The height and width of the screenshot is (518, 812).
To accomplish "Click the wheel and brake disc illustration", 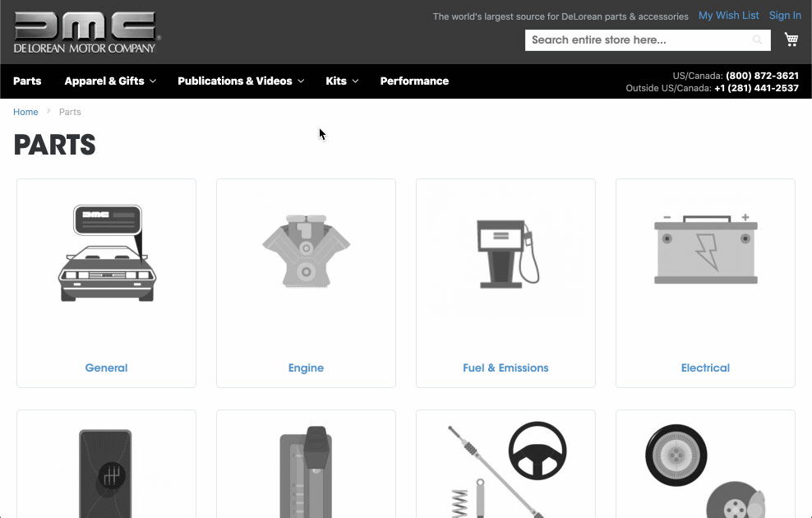I will [x=705, y=471].
